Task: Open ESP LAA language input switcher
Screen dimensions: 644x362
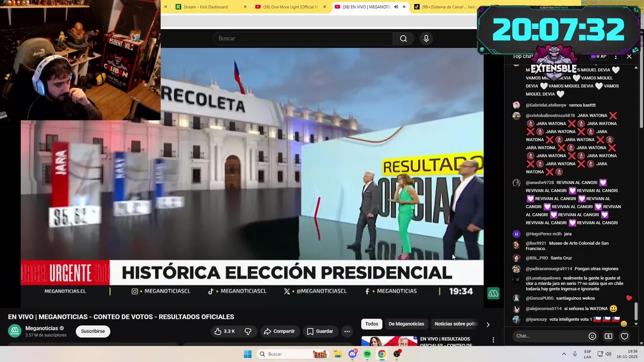Action: pos(588,354)
